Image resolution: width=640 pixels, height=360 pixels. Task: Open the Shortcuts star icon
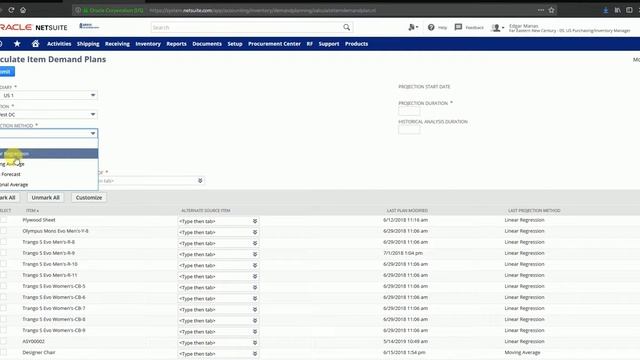(x=17, y=44)
